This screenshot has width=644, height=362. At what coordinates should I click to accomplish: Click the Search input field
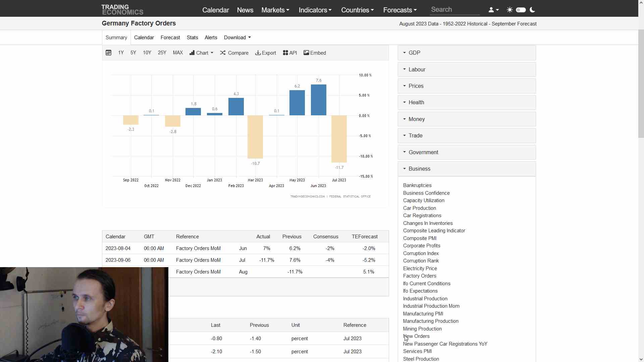tap(454, 10)
